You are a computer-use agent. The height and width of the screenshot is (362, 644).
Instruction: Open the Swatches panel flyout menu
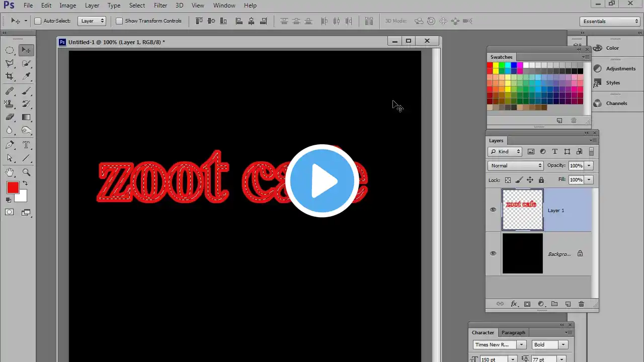pos(586,57)
